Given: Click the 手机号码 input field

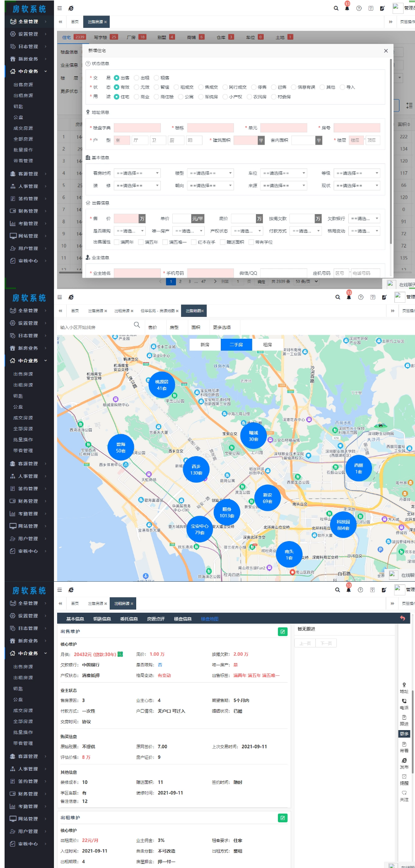Looking at the screenshot, I should [x=210, y=273].
